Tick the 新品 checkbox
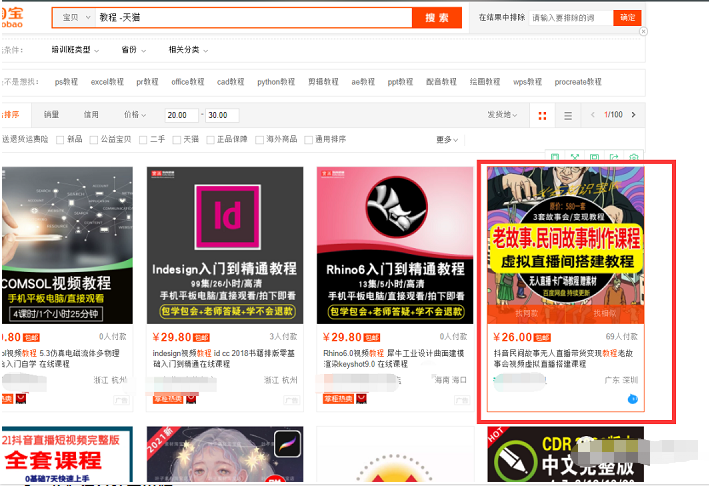 (60, 140)
